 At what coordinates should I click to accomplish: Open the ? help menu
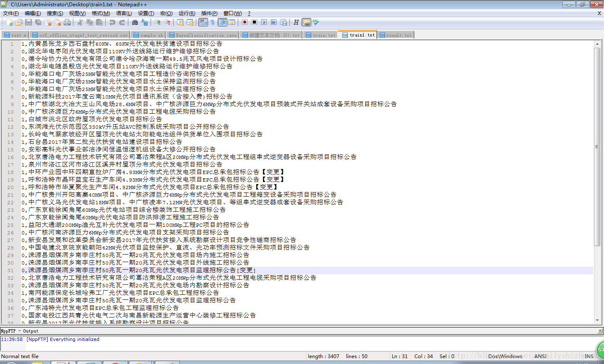(x=249, y=13)
